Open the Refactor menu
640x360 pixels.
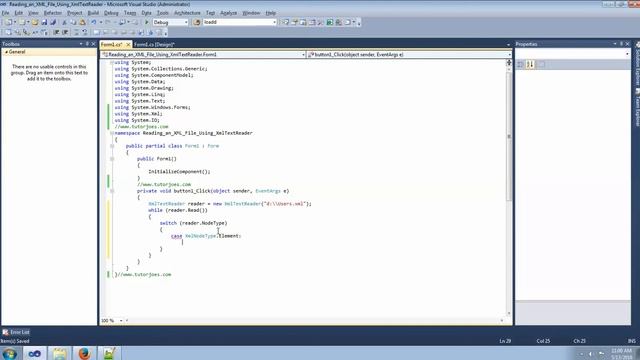[x=53, y=13]
